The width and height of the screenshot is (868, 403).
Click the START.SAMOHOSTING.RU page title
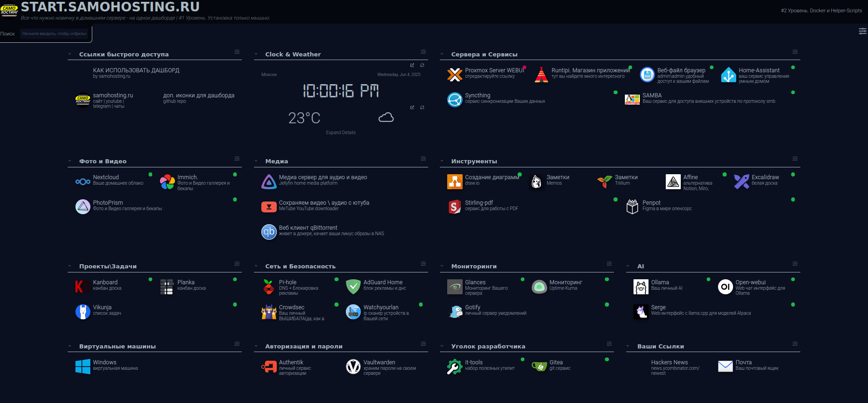point(110,7)
